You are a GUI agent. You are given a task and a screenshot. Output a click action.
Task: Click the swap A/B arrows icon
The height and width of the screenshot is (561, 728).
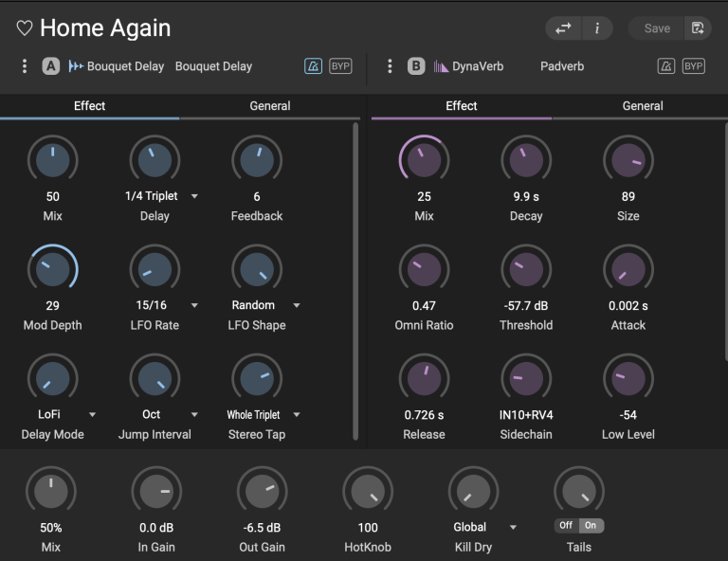click(x=563, y=28)
